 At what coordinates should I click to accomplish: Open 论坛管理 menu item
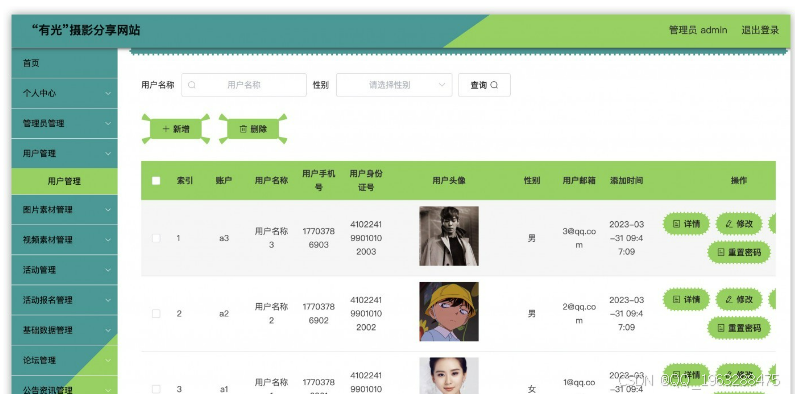point(64,360)
